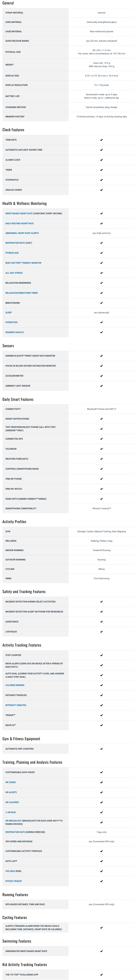137x980 pixels.
Task: Click the LiveTrack row checkmark
Action: pos(102,631)
